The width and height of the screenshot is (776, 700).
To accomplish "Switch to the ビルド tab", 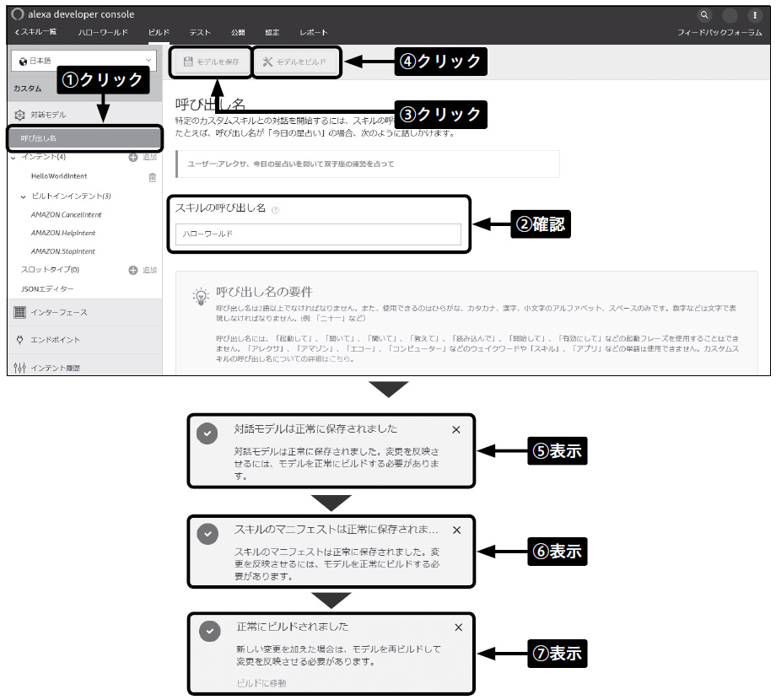I will (x=159, y=32).
